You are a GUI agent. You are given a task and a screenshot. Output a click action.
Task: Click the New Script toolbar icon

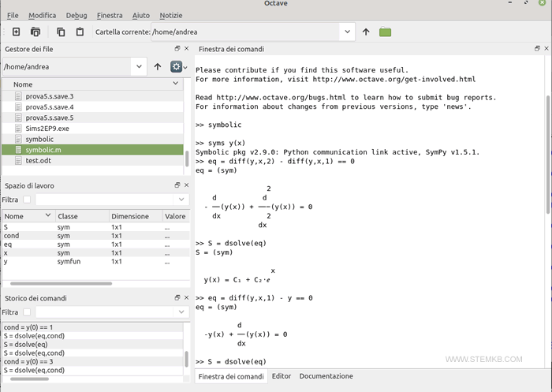coord(16,32)
